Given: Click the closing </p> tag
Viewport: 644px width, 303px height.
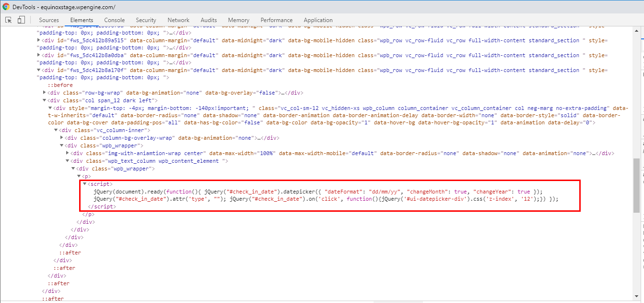Looking at the screenshot, I should tap(88, 214).
